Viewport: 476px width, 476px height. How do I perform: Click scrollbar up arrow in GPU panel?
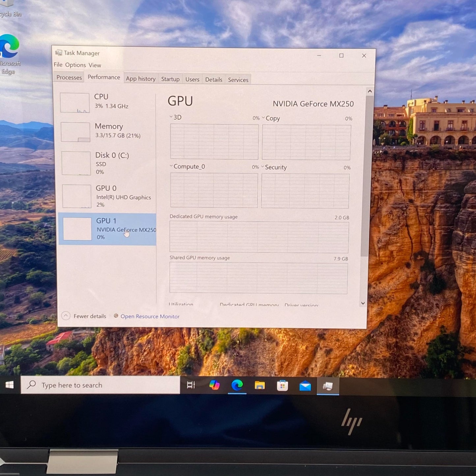[x=370, y=91]
